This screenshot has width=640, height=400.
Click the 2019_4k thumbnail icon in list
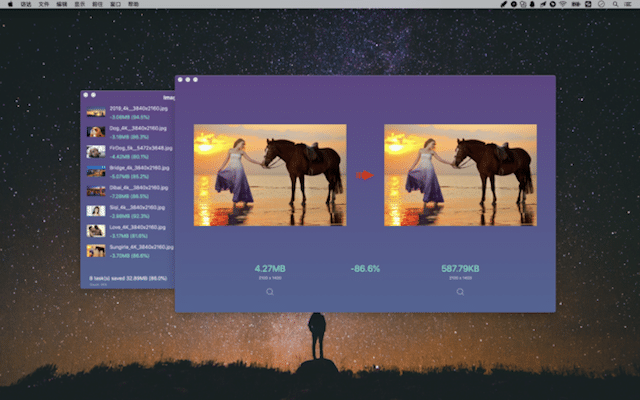pos(96,111)
